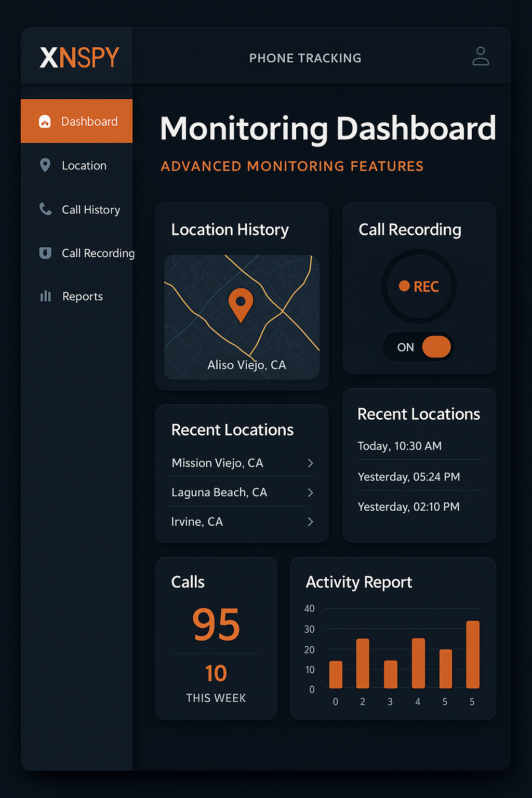Click the Location History card title
This screenshot has height=798, width=532.
pyautogui.click(x=230, y=230)
